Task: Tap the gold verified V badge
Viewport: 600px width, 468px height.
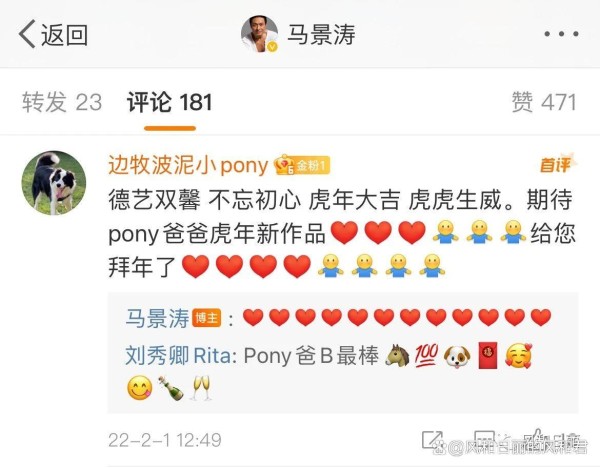Action: pos(272,47)
